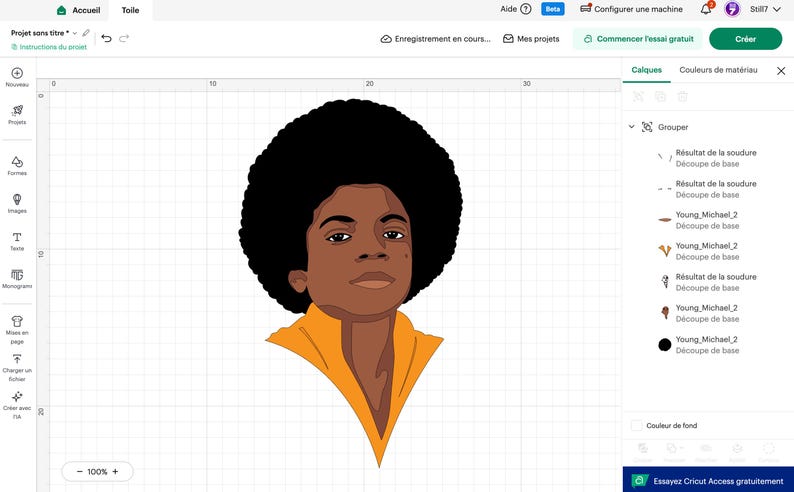Open Créer avec l'IA tool
The width and height of the screenshot is (794, 492).
click(x=17, y=405)
